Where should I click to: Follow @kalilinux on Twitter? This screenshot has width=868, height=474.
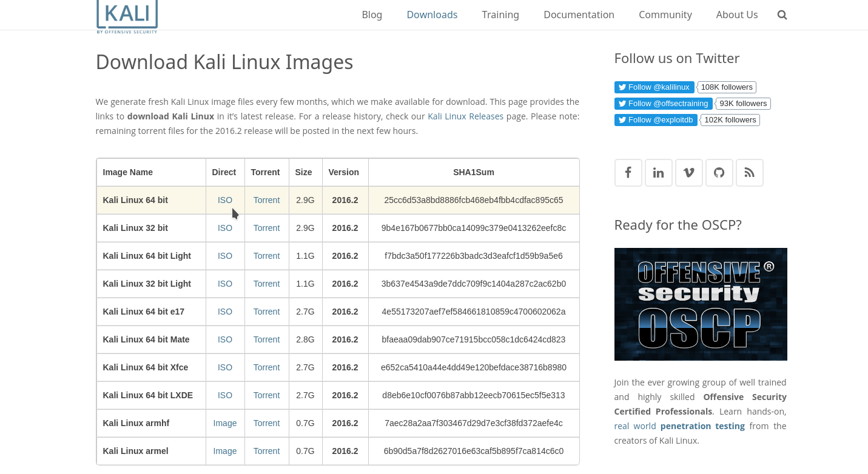654,87
